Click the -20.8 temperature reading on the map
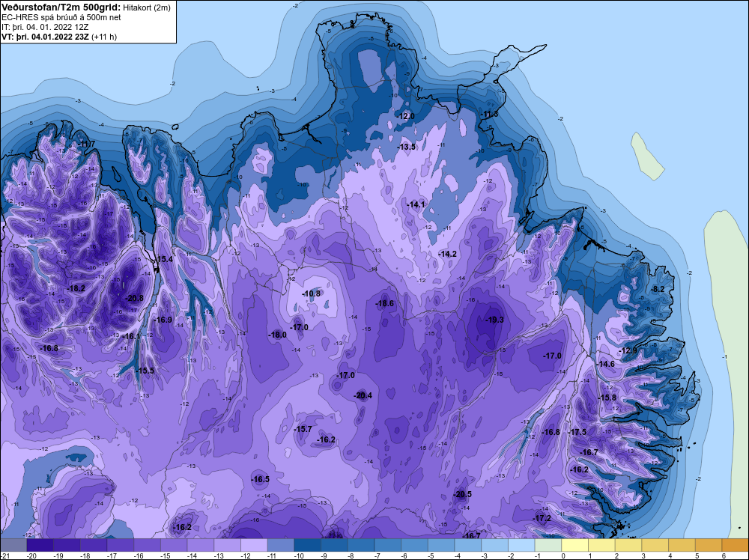The width and height of the screenshot is (749, 560). [134, 298]
